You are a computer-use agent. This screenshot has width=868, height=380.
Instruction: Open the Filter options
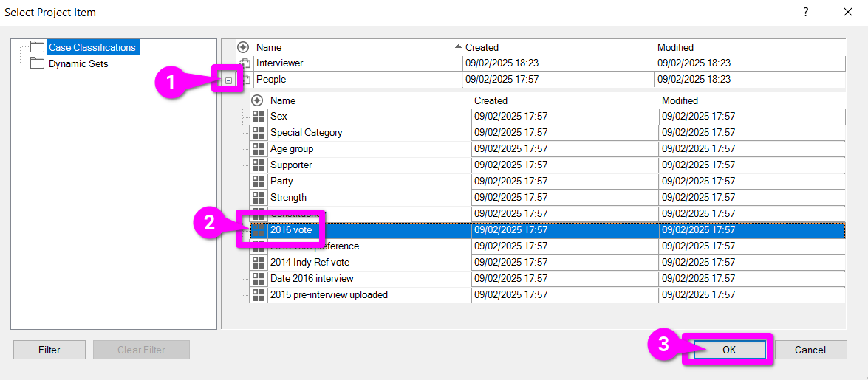click(x=49, y=350)
